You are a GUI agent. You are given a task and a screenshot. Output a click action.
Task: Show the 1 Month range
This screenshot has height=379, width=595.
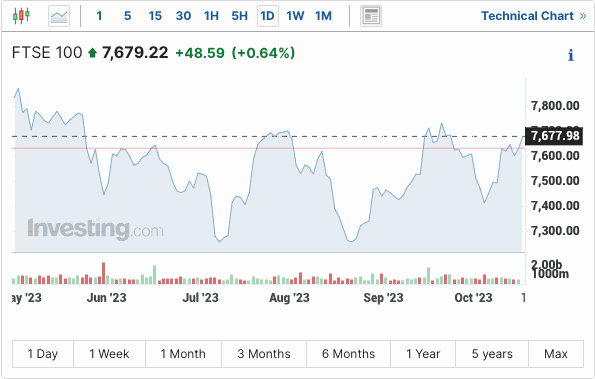coord(183,354)
